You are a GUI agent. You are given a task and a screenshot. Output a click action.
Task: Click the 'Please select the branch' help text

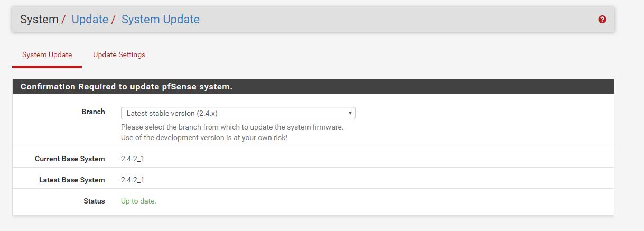click(232, 127)
